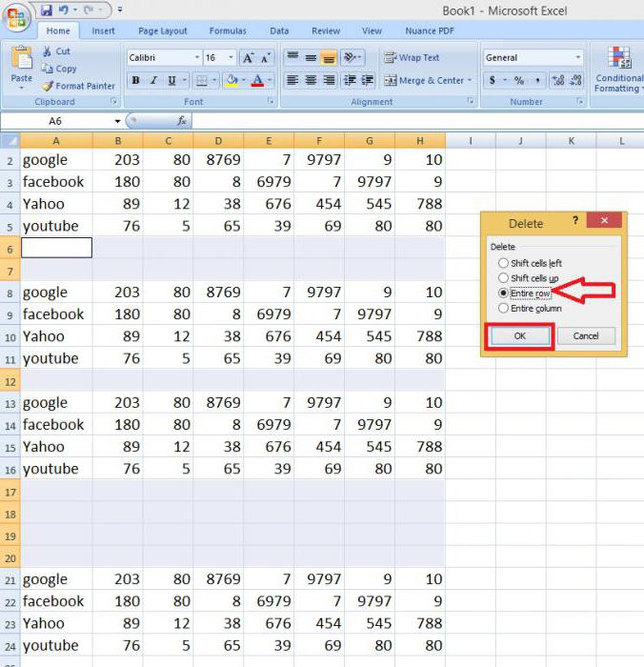Open the General number format dropdown
Image resolution: width=644 pixels, height=667 pixels.
[578, 57]
